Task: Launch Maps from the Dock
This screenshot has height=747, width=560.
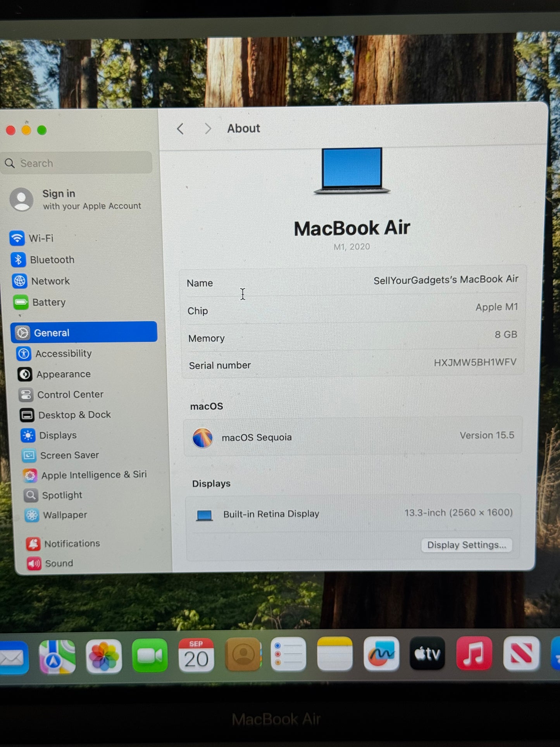Action: (57, 657)
